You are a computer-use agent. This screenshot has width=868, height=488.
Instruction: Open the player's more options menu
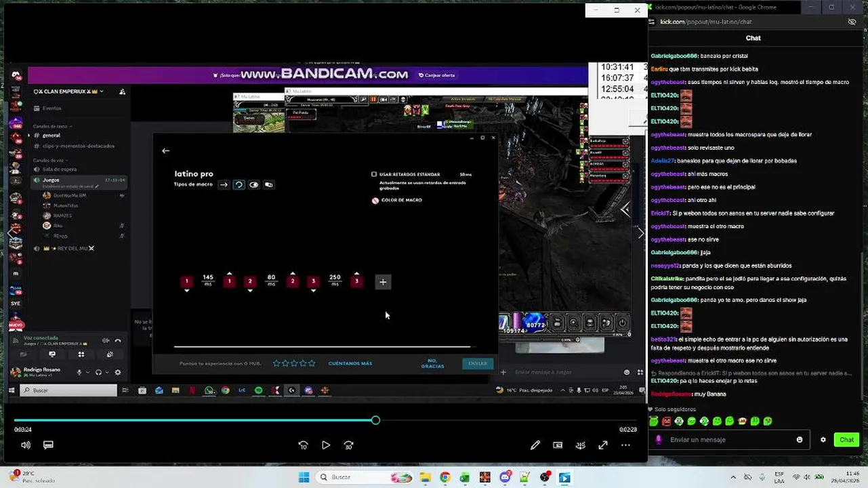pos(625,445)
